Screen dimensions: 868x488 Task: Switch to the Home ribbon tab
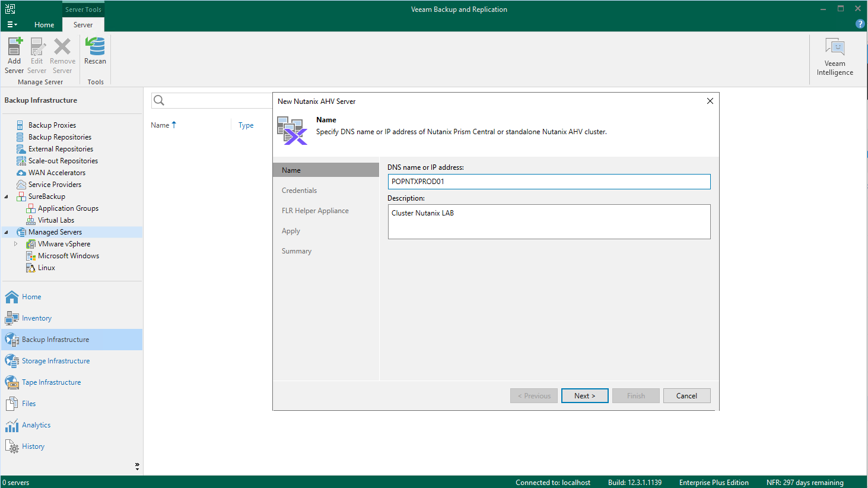click(x=44, y=24)
